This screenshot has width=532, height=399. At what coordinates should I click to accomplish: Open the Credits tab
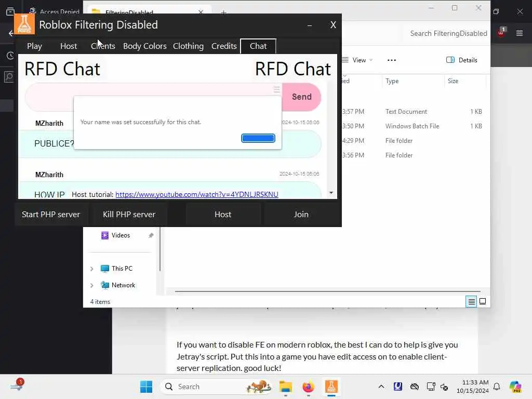(224, 46)
